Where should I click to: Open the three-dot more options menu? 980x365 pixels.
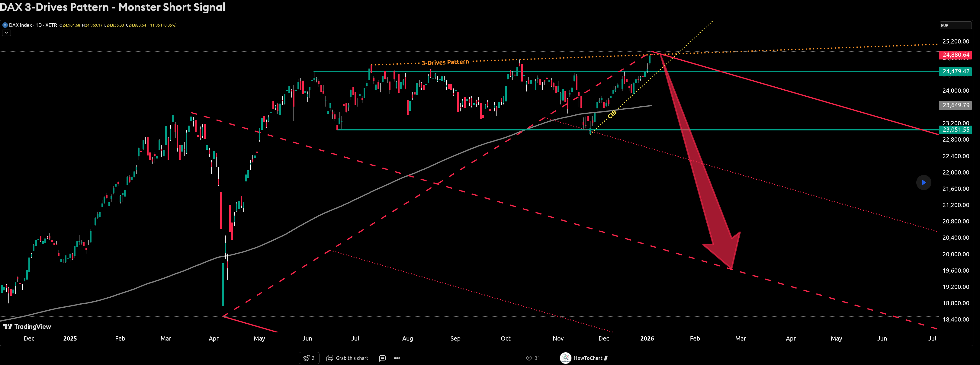397,358
